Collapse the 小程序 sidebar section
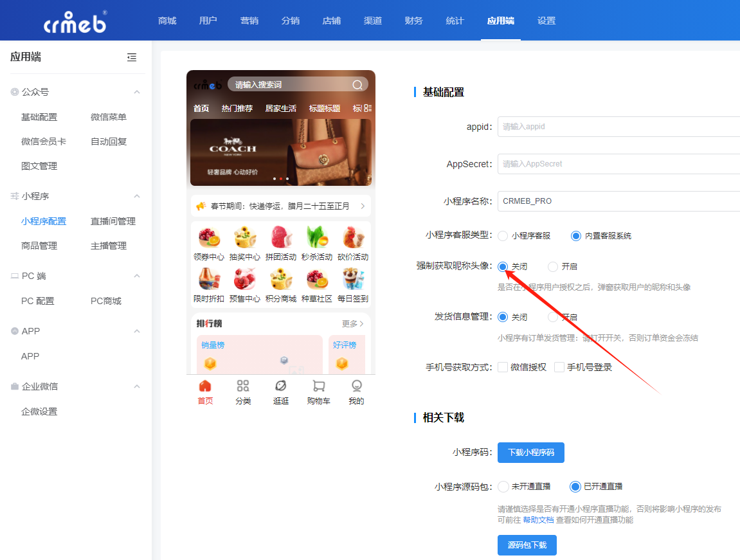Screen dimensions: 740x560 coord(137,196)
